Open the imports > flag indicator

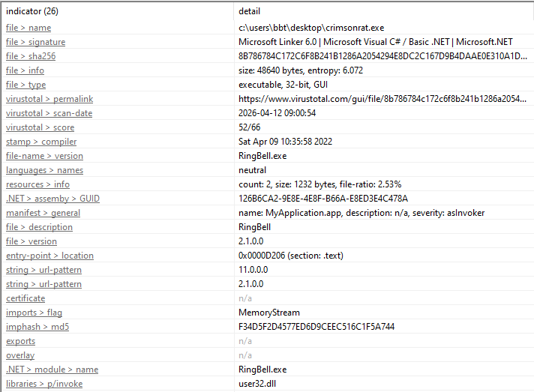point(34,313)
